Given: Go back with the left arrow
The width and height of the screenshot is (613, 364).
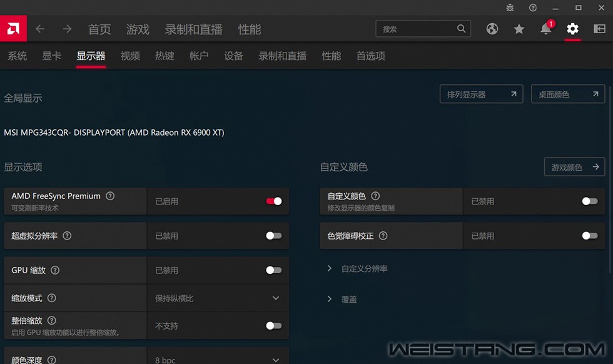Looking at the screenshot, I should tap(40, 29).
